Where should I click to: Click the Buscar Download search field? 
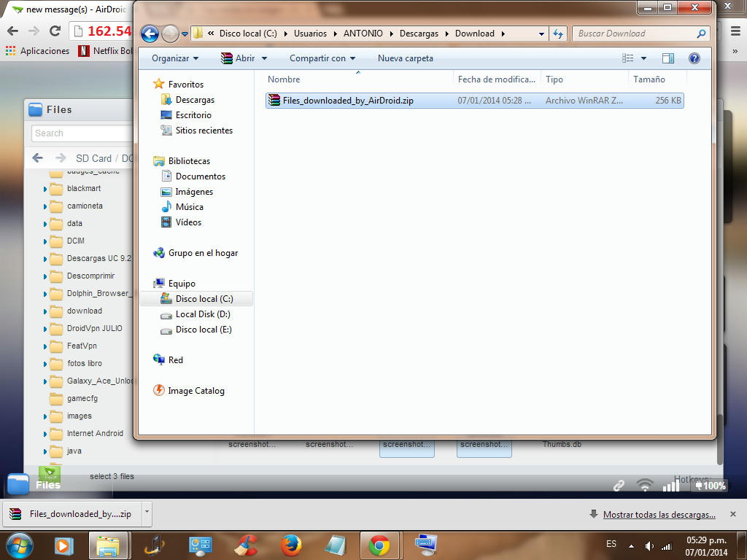[636, 34]
